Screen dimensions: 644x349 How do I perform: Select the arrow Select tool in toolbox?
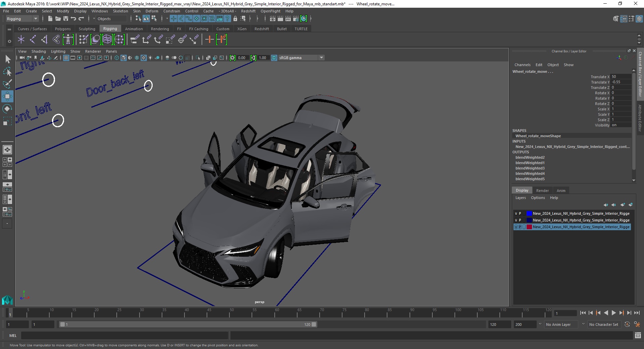(7, 59)
